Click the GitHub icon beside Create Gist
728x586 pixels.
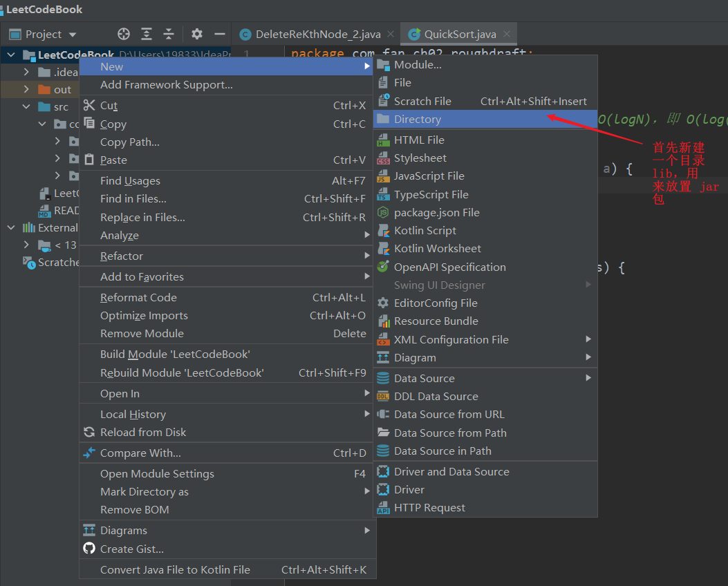[89, 549]
